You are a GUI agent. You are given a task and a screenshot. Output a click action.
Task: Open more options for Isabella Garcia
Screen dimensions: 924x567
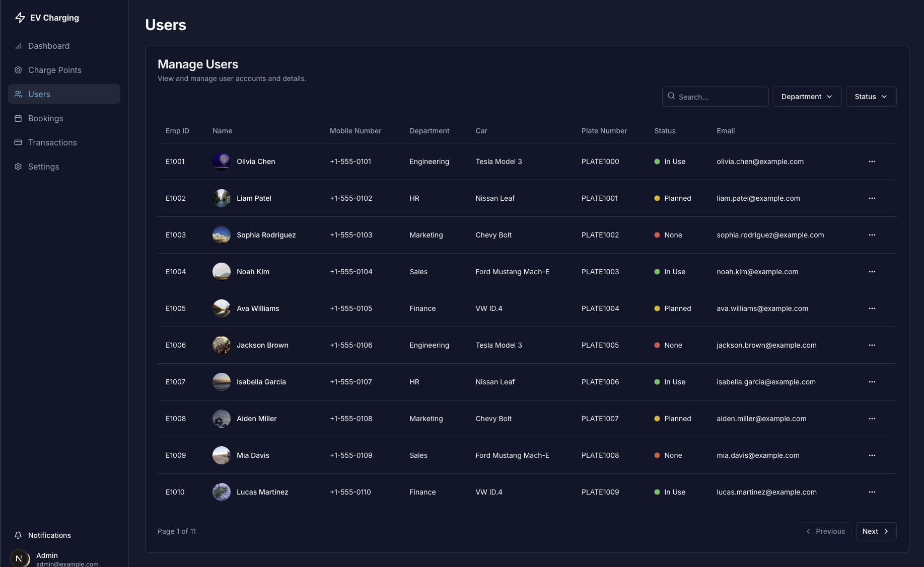[872, 382]
